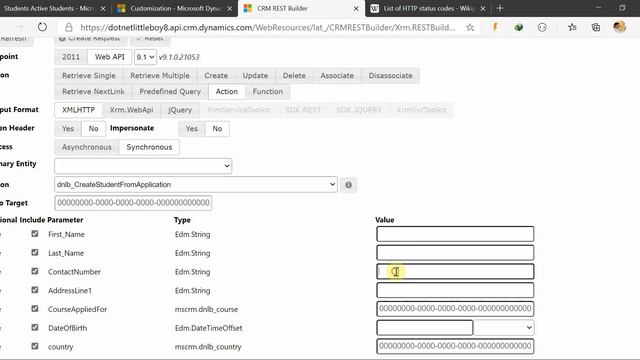Select the CRM REST Builder tab

click(301, 8)
